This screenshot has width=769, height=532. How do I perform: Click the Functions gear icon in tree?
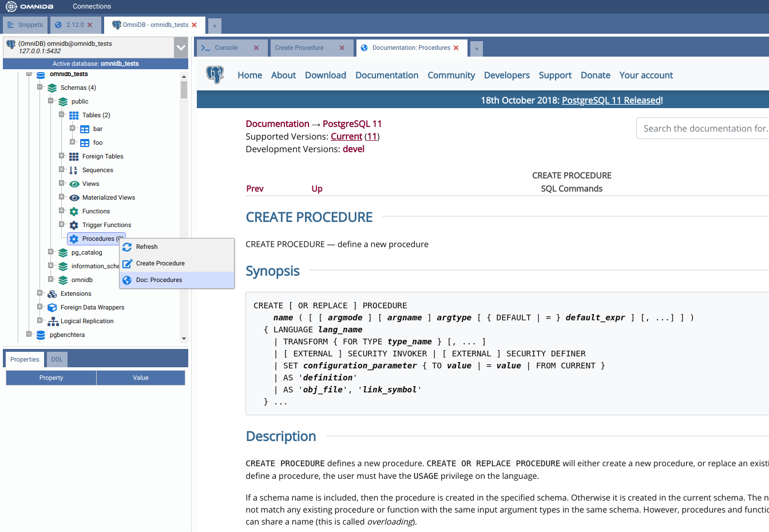coord(74,212)
